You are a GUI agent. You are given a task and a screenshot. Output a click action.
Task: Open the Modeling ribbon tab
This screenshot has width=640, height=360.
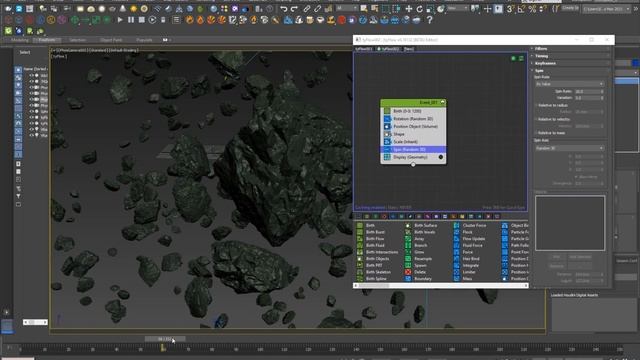20,40
